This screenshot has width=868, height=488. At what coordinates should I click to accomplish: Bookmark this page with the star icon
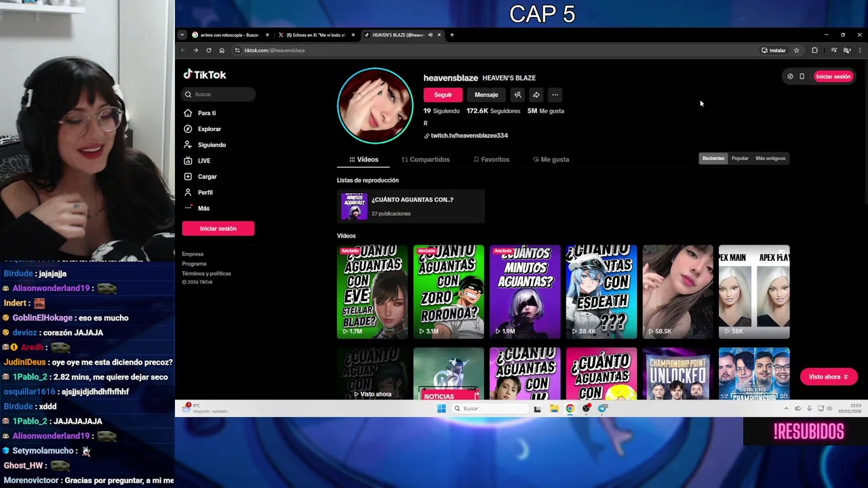click(796, 50)
